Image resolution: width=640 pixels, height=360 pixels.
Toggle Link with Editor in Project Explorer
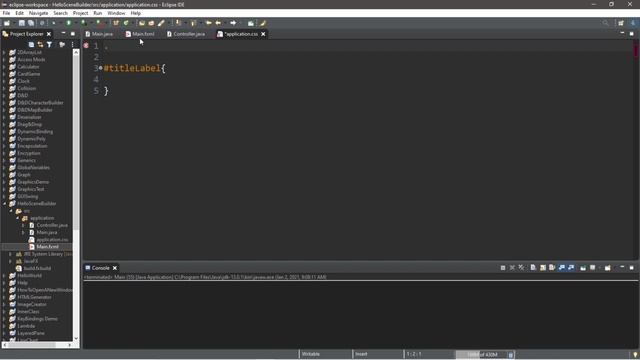[40, 44]
